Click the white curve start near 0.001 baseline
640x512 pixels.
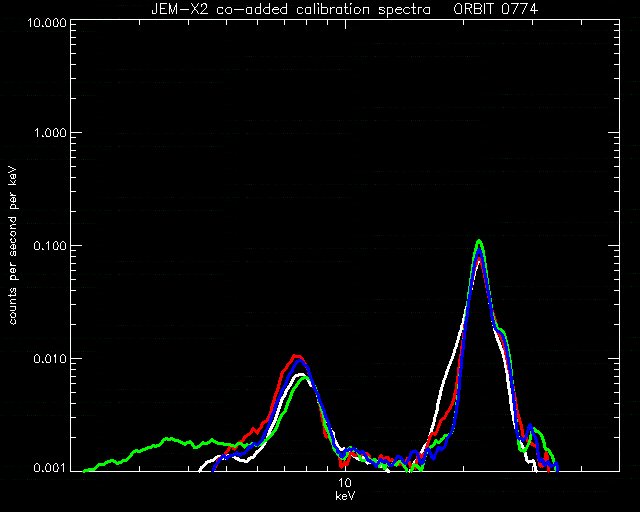[200, 470]
